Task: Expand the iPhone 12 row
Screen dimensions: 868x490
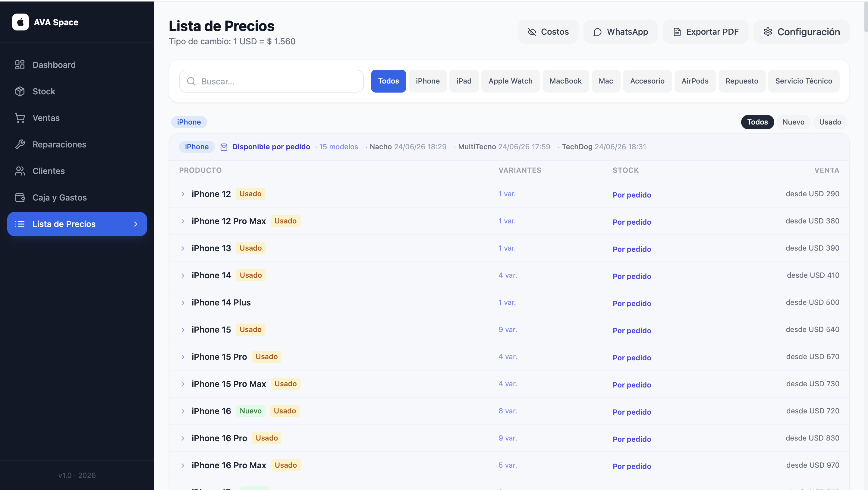Action: click(183, 194)
